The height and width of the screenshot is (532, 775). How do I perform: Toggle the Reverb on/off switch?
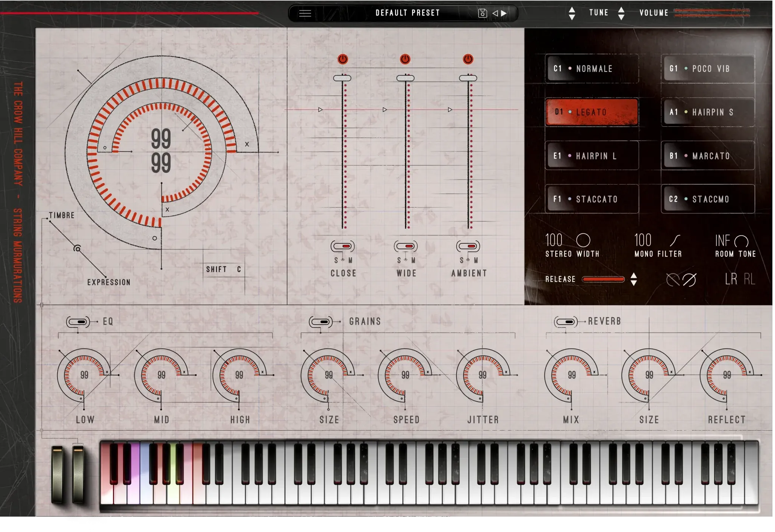[566, 322]
